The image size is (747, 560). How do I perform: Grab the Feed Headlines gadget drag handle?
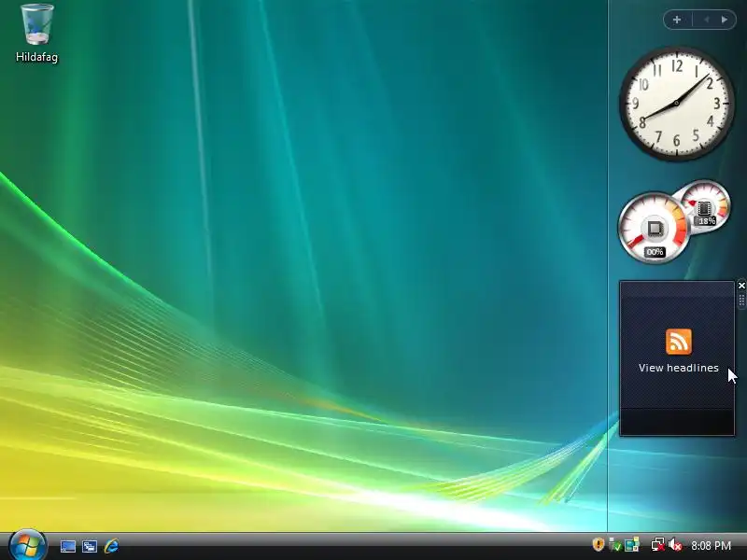coord(741,301)
